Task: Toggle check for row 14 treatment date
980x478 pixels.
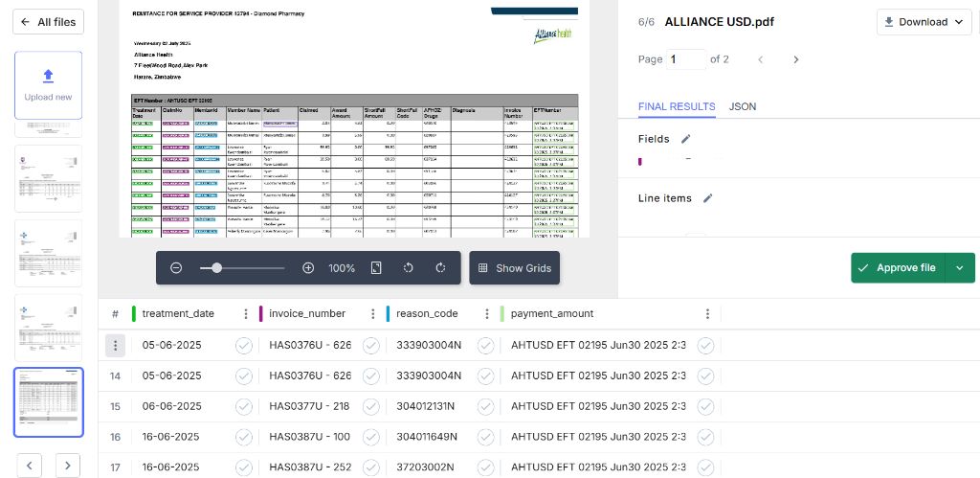Action: pos(244,376)
